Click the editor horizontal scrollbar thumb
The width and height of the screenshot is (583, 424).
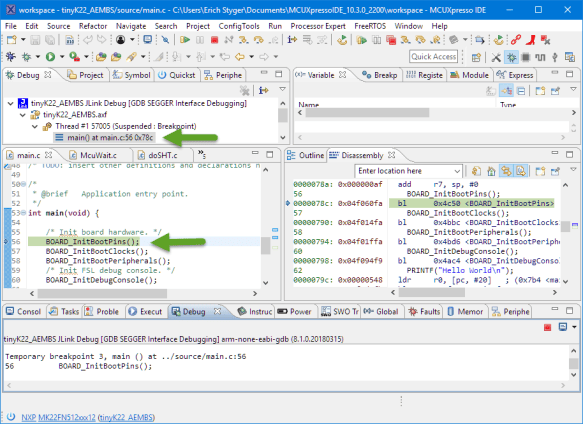(x=102, y=293)
